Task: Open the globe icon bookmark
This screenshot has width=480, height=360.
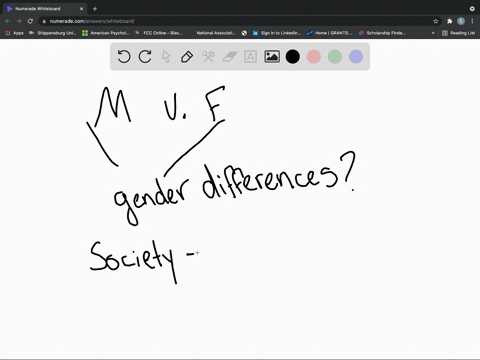Action: pyautogui.click(x=244, y=33)
